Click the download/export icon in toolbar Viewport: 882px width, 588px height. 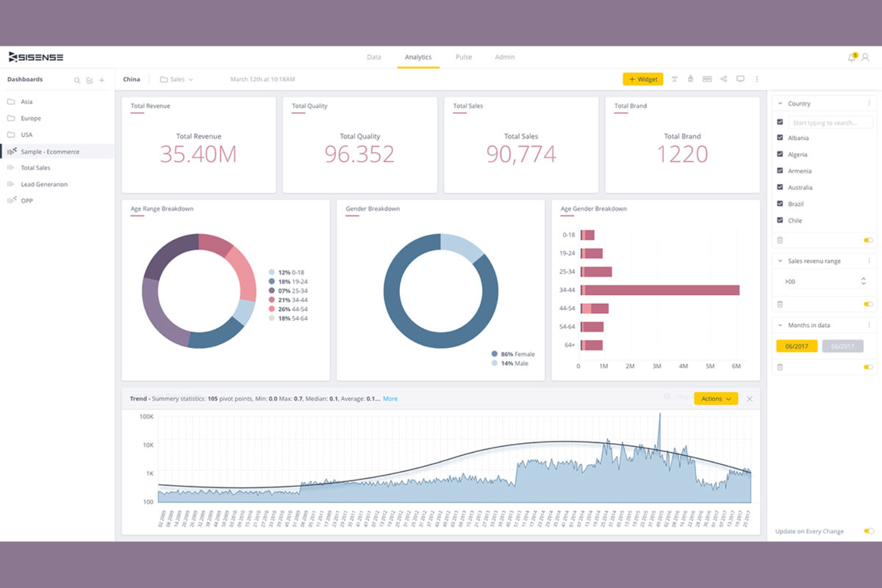tap(690, 79)
